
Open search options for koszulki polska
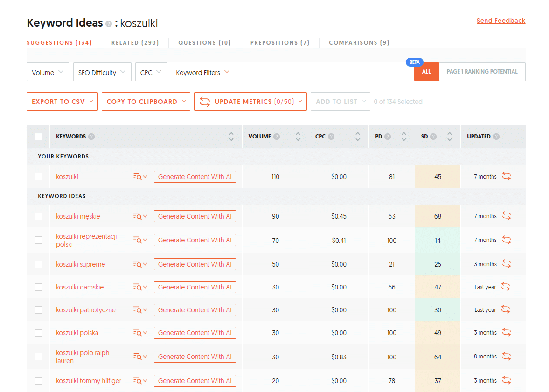[x=140, y=332]
